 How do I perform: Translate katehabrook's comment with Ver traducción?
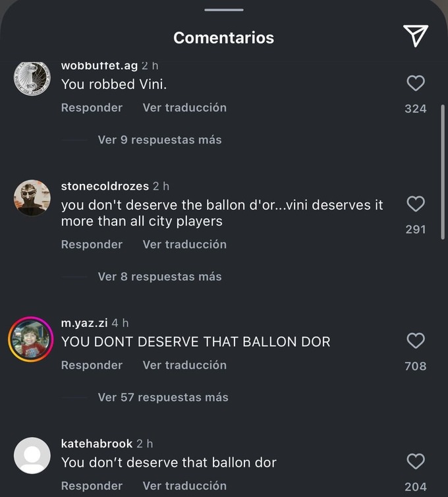tap(184, 486)
